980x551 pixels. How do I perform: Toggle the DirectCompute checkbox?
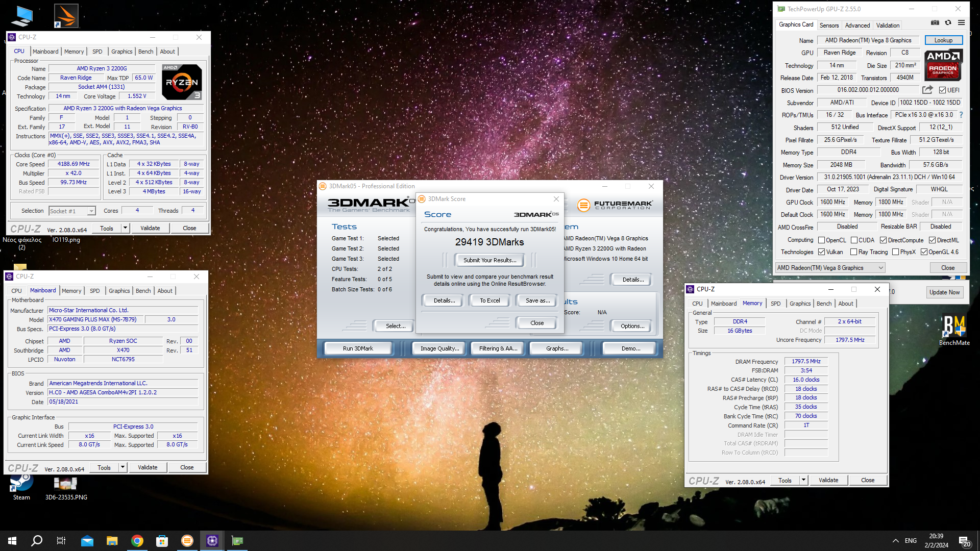point(883,240)
